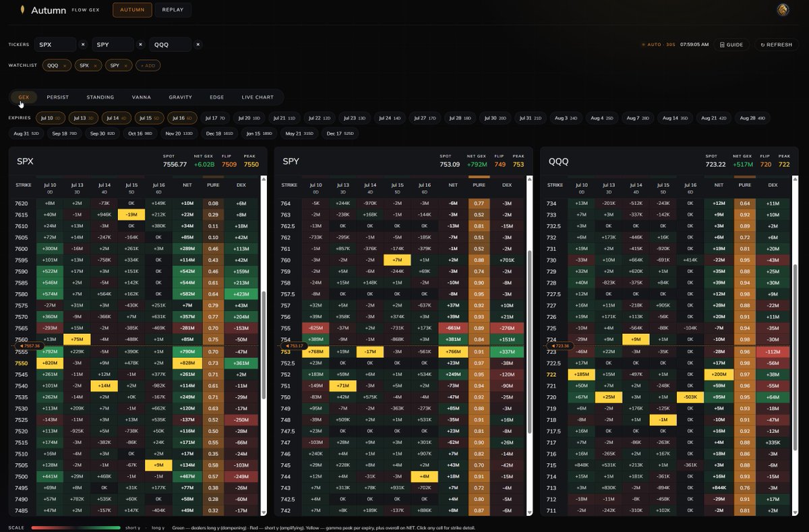Focus the SPY ticker input field
Screen dimensions: 809x532
pos(113,45)
